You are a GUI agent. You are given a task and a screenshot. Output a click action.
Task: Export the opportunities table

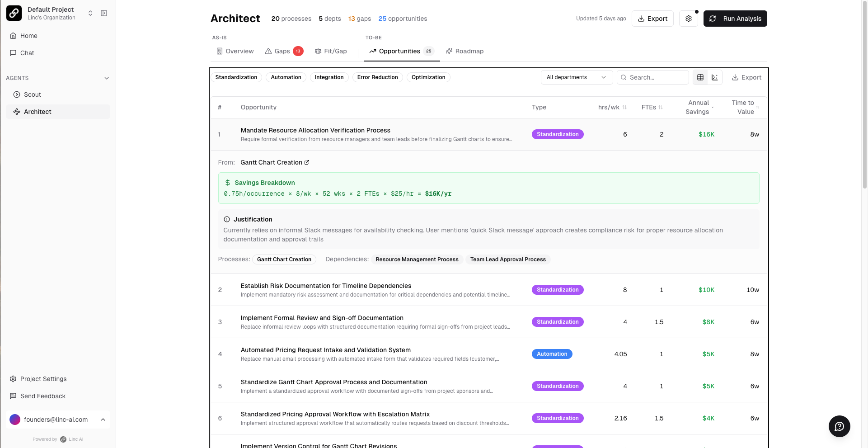[x=746, y=77]
